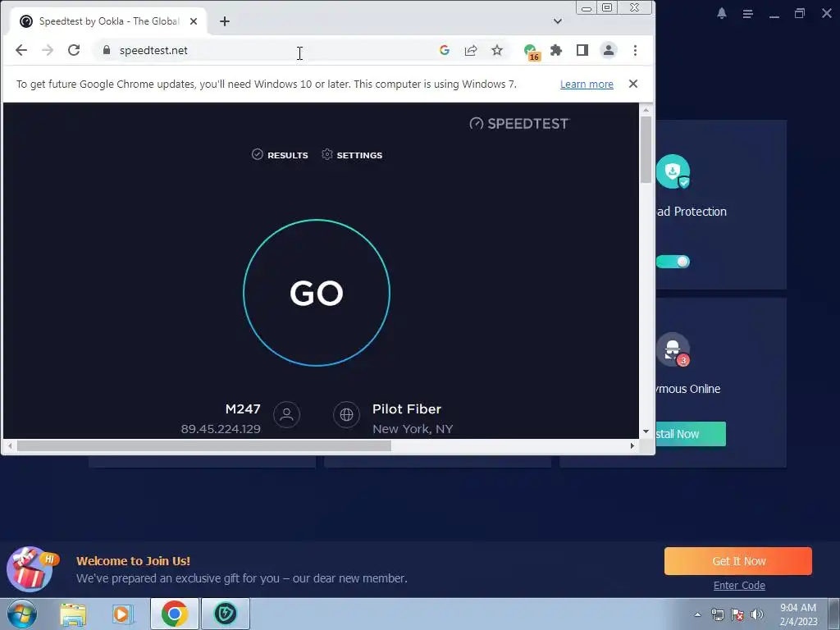Screen dimensions: 840x630
Task: Open Windows Media Player from taskbar
Action: 122,614
